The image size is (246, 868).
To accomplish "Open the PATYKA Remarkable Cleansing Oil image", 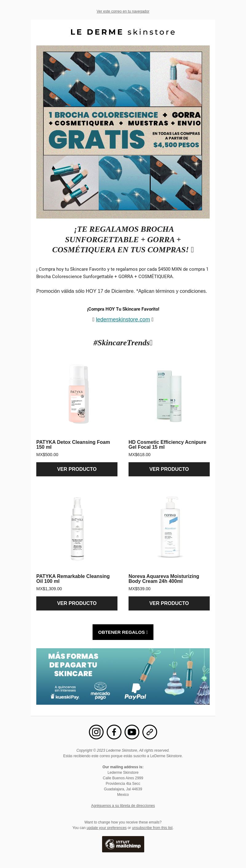I will (x=77, y=528).
